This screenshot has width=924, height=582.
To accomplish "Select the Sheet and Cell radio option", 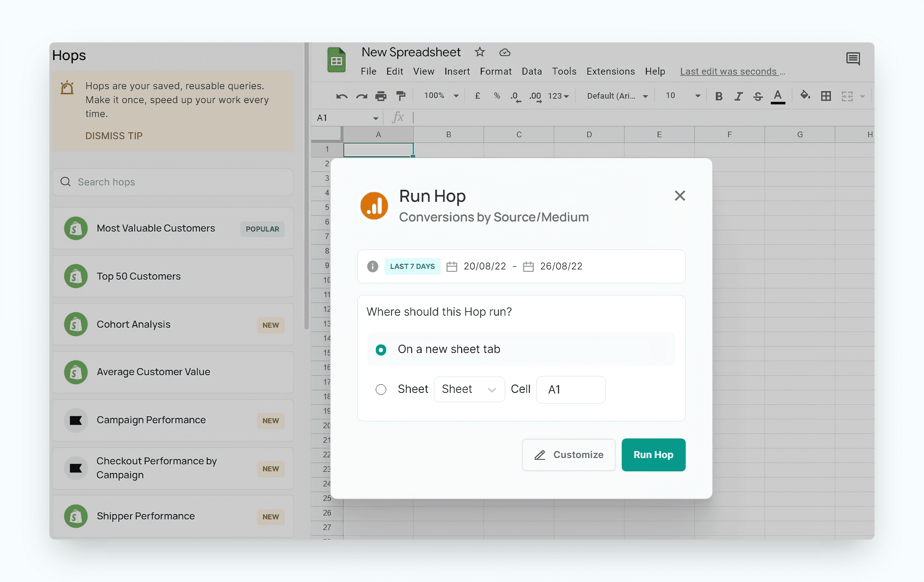I will click(x=381, y=389).
